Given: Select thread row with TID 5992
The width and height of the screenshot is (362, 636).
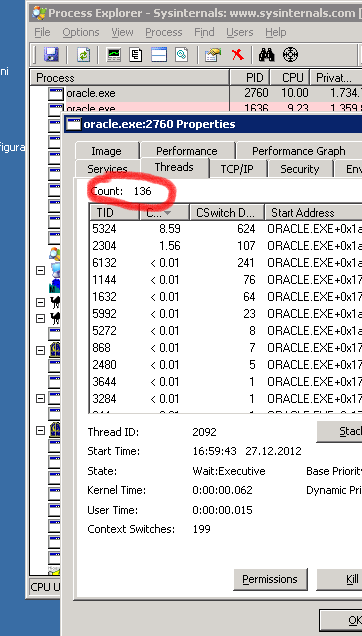Looking at the screenshot, I should point(226,314).
